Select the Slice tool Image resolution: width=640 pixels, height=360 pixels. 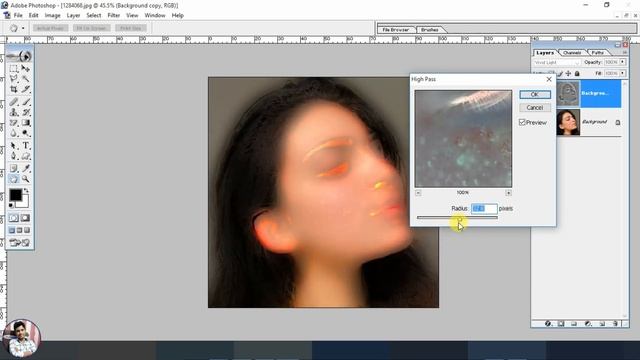(x=26, y=89)
